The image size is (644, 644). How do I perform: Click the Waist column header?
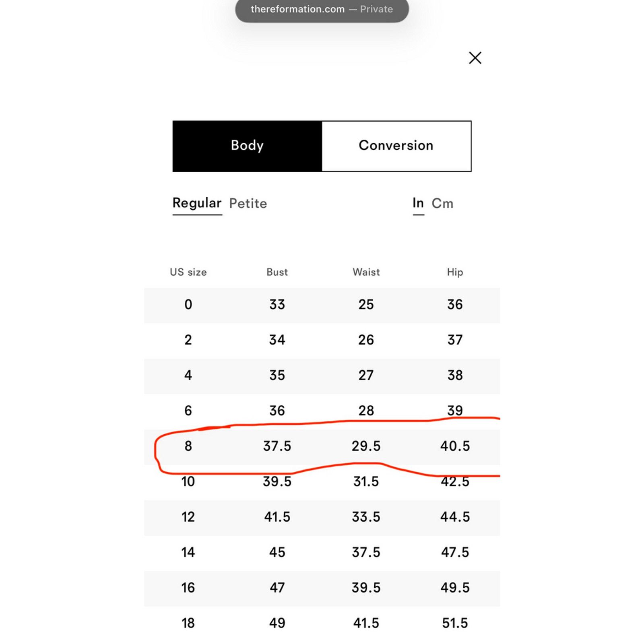coord(366,272)
